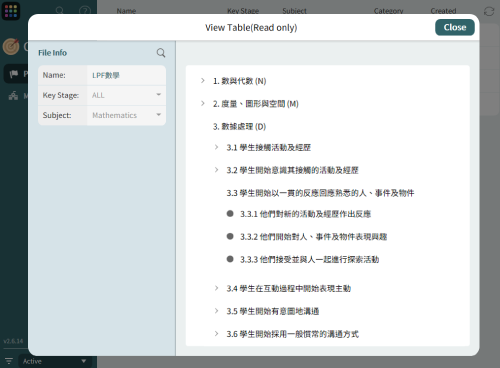Screen dimensions: 500x368
Task: Open the Key Stage dropdown
Action: click(x=126, y=95)
